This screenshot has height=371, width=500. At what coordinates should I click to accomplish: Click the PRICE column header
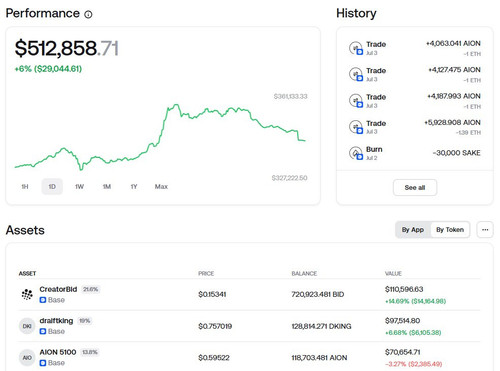pos(206,274)
